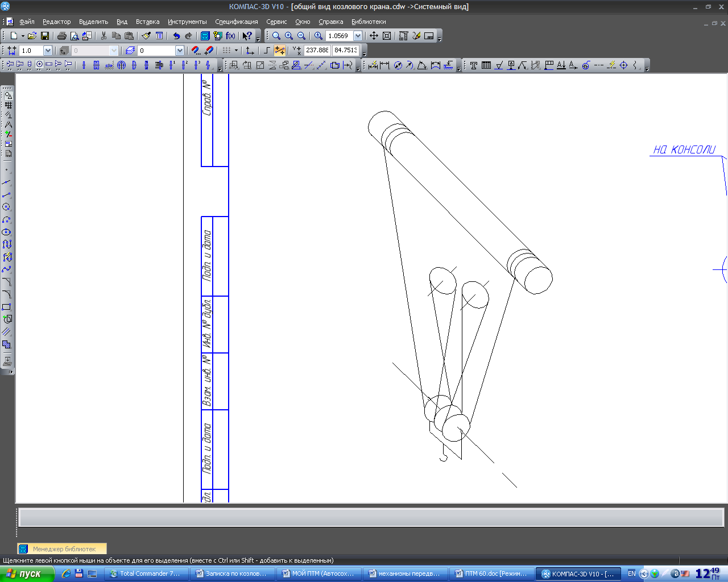Click the X coordinate field 237.888
Image resolution: width=728 pixels, height=582 pixels.
point(317,51)
